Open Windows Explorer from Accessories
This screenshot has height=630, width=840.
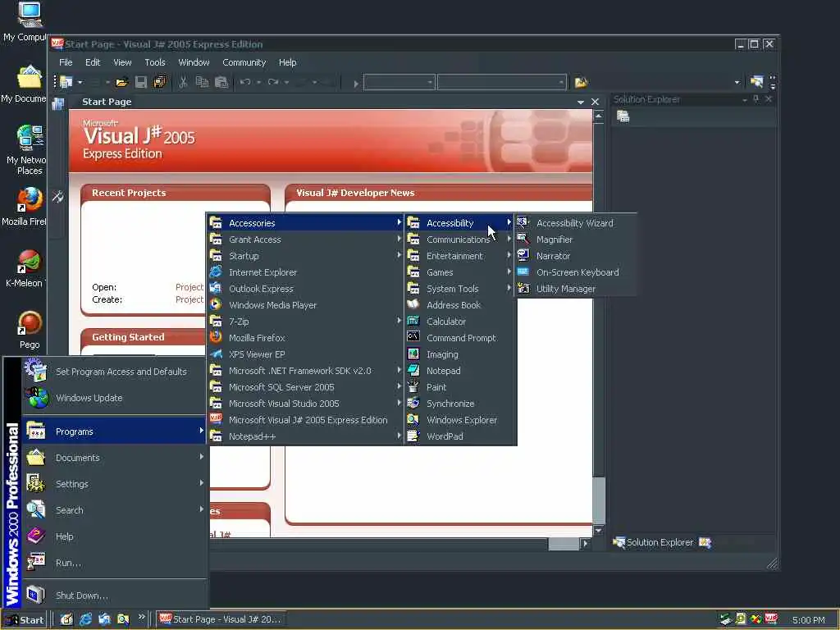pos(460,420)
